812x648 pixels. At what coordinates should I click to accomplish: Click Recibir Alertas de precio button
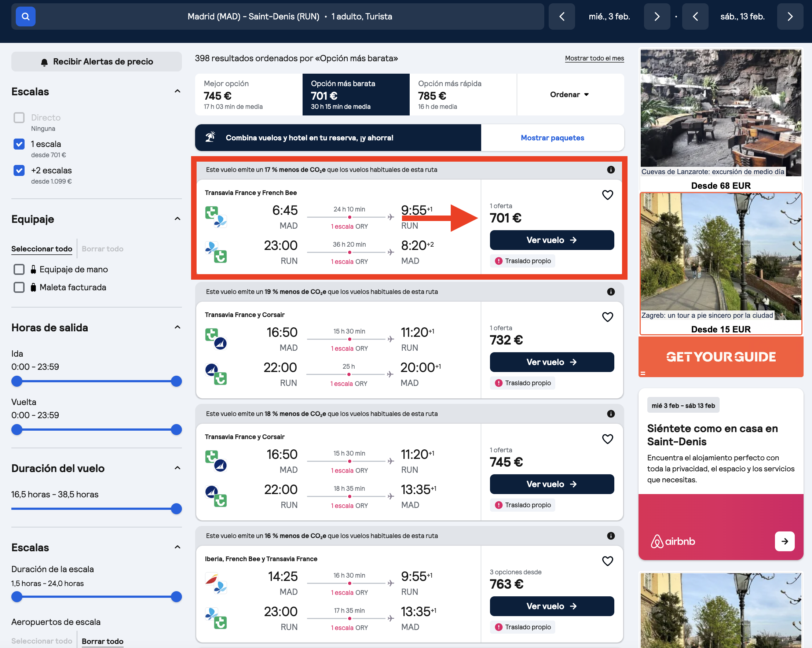click(x=96, y=62)
